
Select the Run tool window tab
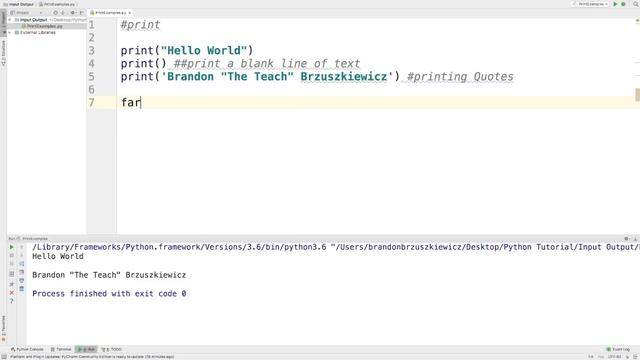tap(86, 349)
